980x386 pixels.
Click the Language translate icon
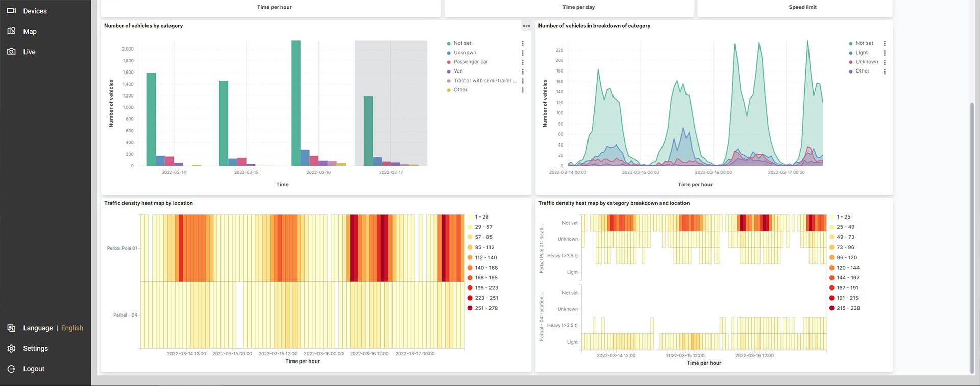[x=11, y=328]
